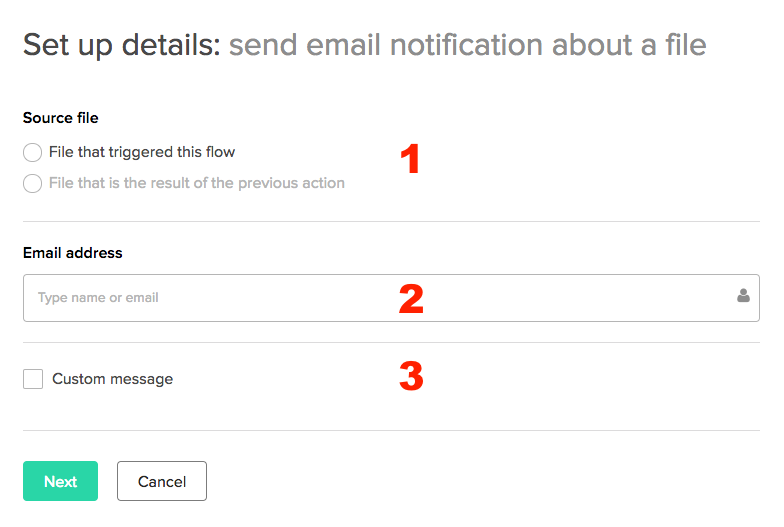Click the divider line above the Next button
The height and width of the screenshot is (527, 784).
[x=391, y=431]
